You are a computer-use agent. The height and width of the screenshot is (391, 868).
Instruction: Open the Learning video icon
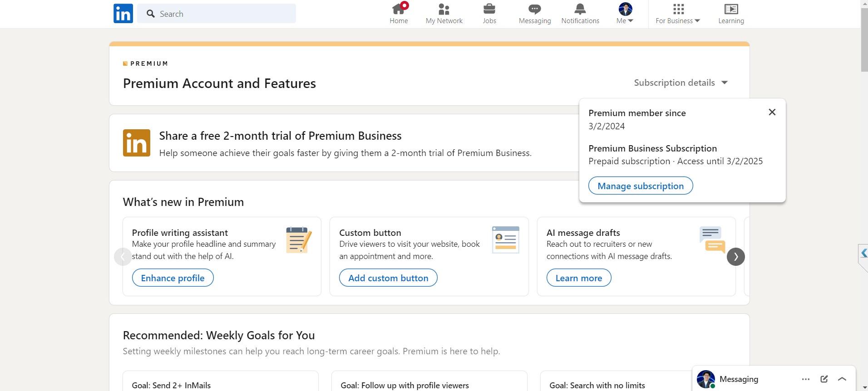point(731,9)
